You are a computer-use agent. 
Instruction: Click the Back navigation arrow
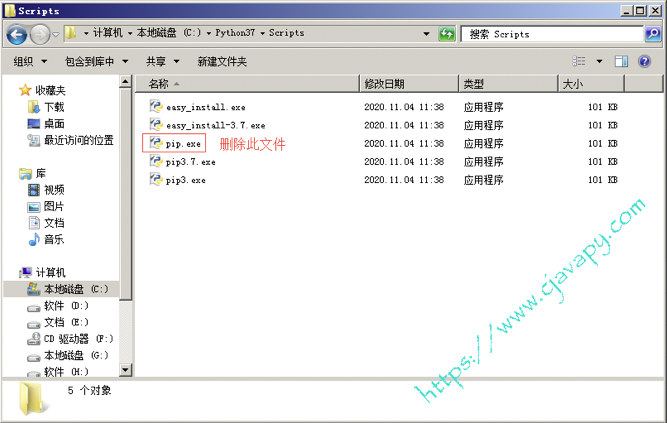(17, 34)
